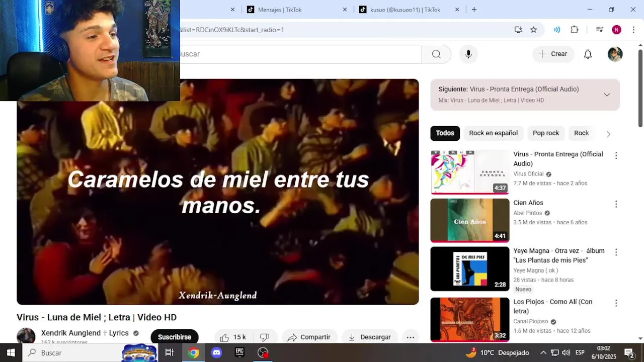Close the kusuo TikTok tab
The image size is (644, 362).
(457, 10)
